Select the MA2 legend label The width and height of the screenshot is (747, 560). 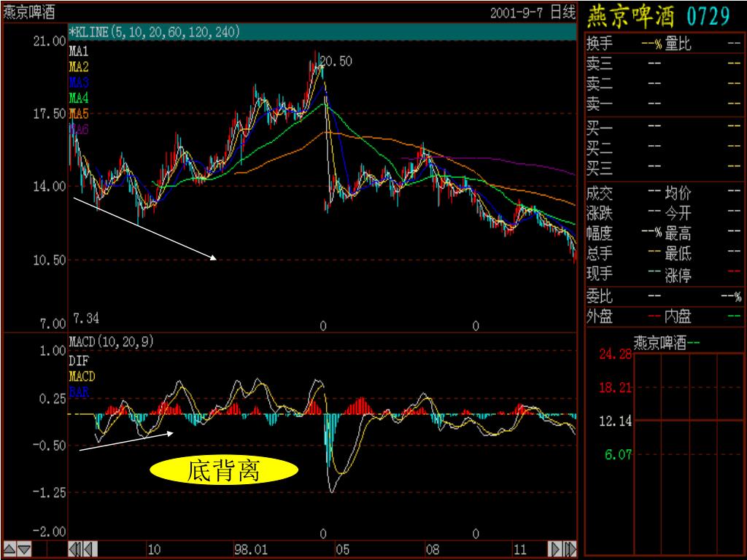tap(79, 66)
